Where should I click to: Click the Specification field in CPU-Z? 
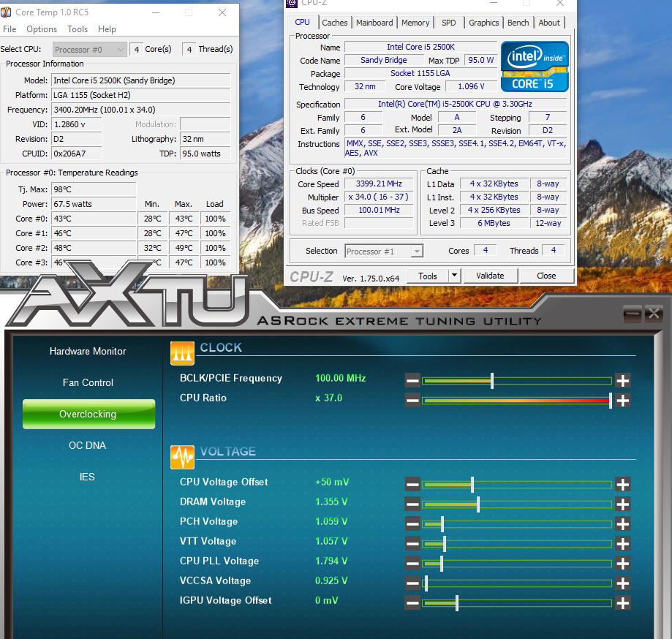click(x=456, y=104)
